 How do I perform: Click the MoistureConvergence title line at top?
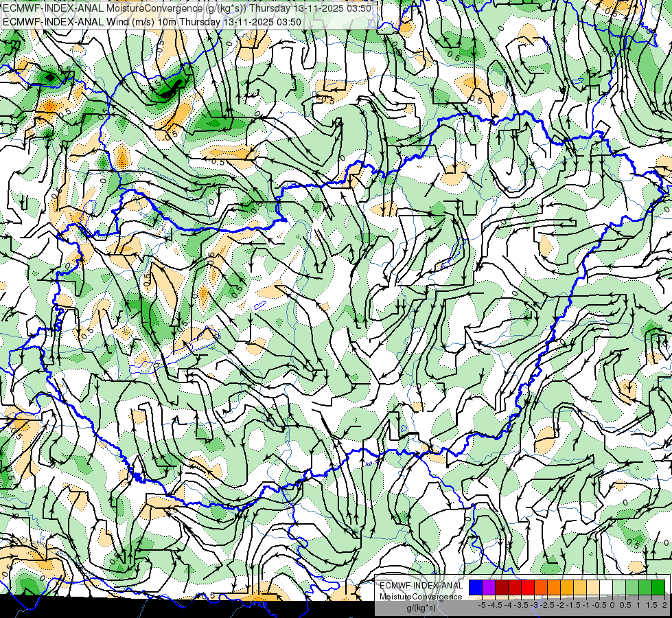pyautogui.click(x=187, y=8)
